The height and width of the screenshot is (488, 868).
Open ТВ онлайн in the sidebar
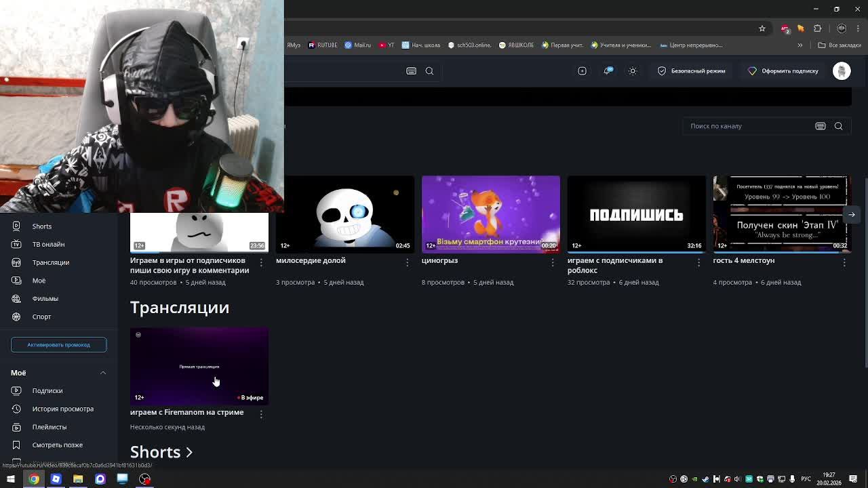point(48,244)
